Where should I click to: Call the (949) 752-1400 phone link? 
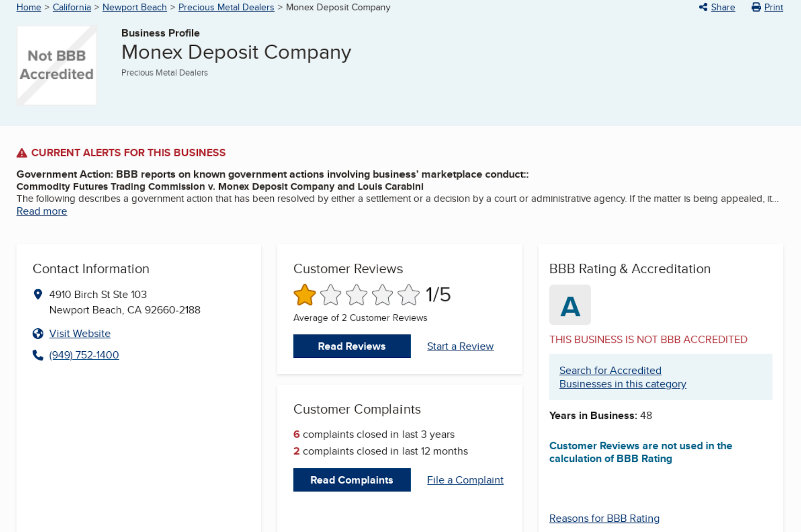coord(84,355)
